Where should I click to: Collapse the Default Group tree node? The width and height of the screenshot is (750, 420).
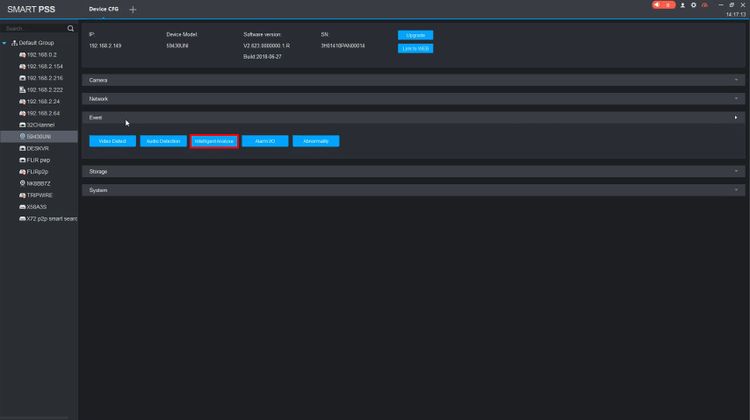click(x=5, y=43)
